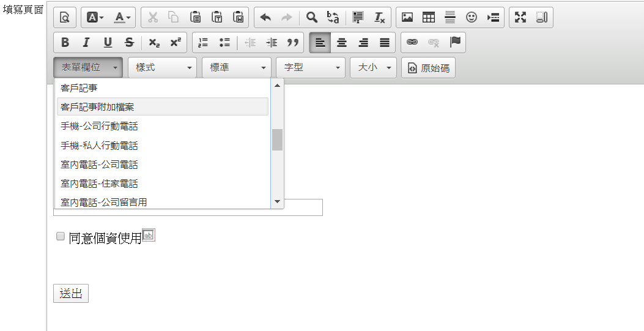Image resolution: width=644 pixels, height=331 pixels.
Task: Open the 大小 size dropdown
Action: click(373, 67)
